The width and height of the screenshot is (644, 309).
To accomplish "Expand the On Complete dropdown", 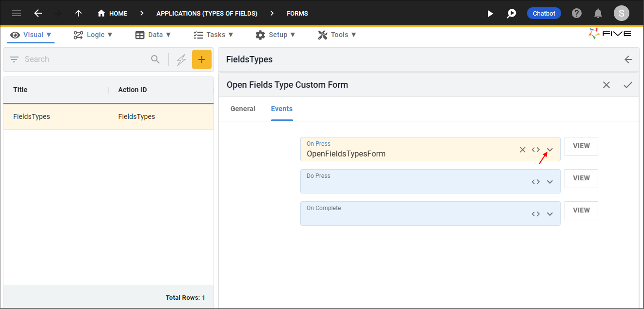I will [x=550, y=214].
